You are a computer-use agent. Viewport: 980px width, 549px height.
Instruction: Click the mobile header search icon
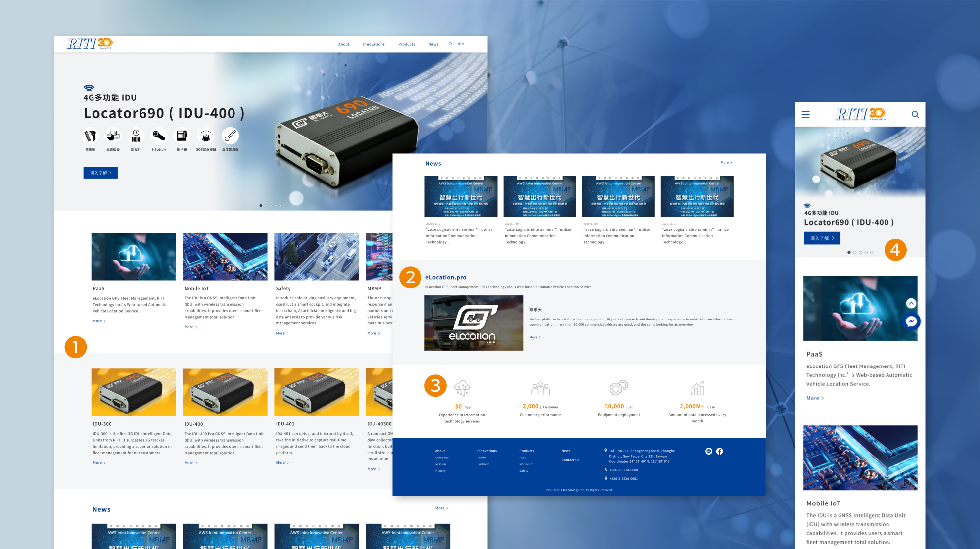pos(915,115)
